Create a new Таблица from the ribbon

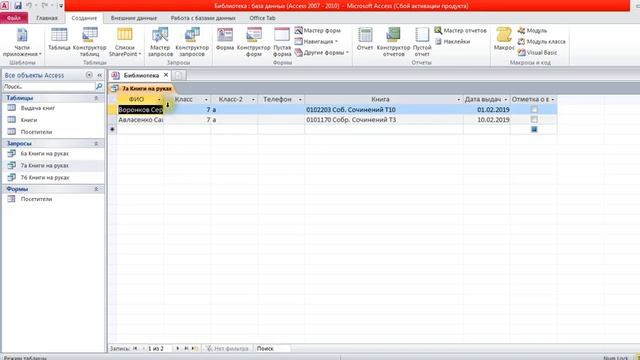point(59,39)
